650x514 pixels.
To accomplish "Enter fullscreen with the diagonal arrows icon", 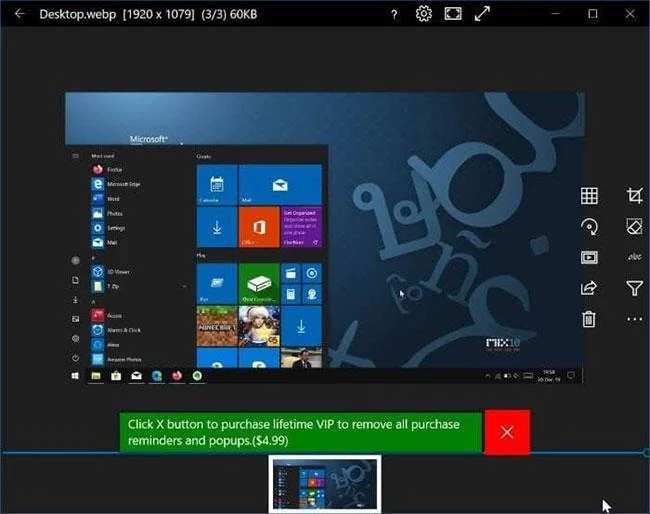I will (x=482, y=14).
